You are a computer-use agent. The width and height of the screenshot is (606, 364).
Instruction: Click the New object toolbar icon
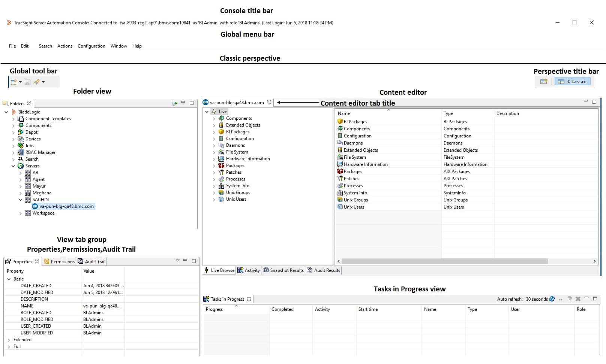coord(13,82)
